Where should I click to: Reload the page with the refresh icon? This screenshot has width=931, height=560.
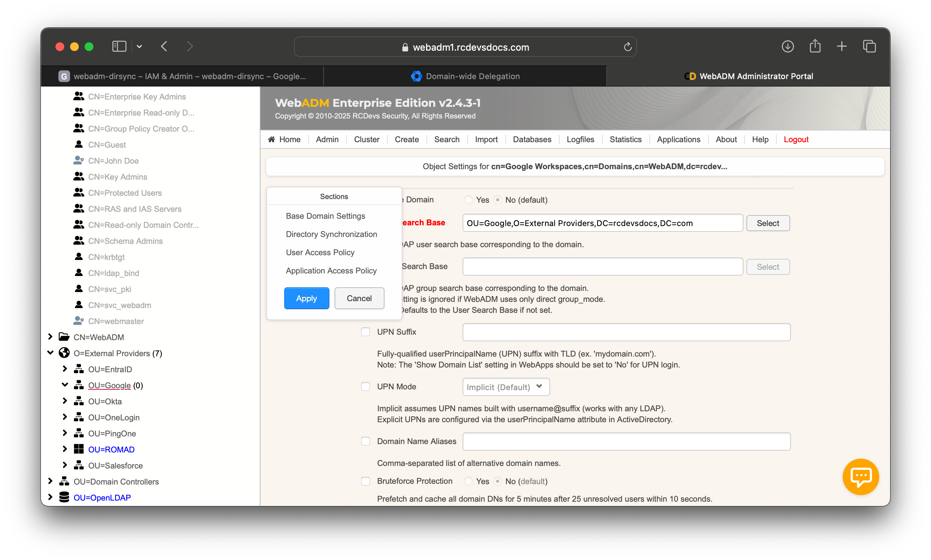tap(627, 47)
